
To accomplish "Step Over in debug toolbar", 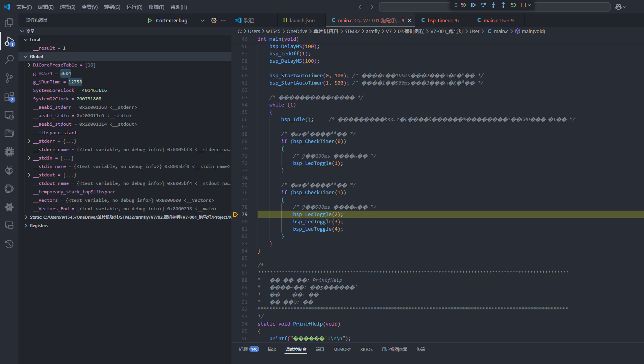I will click(x=483, y=5).
